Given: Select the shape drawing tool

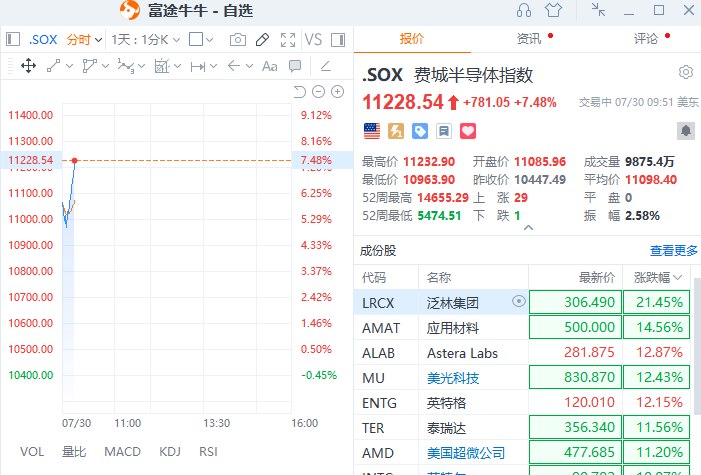Looking at the screenshot, I should pos(89,66).
